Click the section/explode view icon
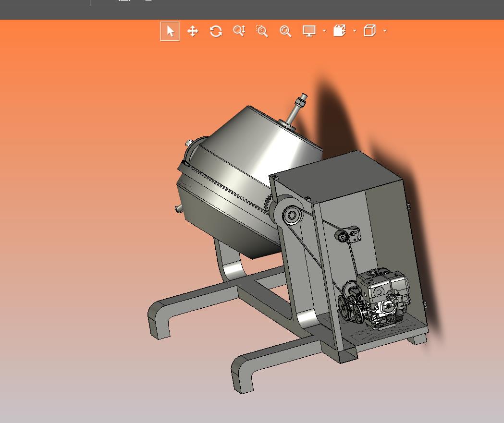Screen dimensions: 504x423 pos(339,31)
